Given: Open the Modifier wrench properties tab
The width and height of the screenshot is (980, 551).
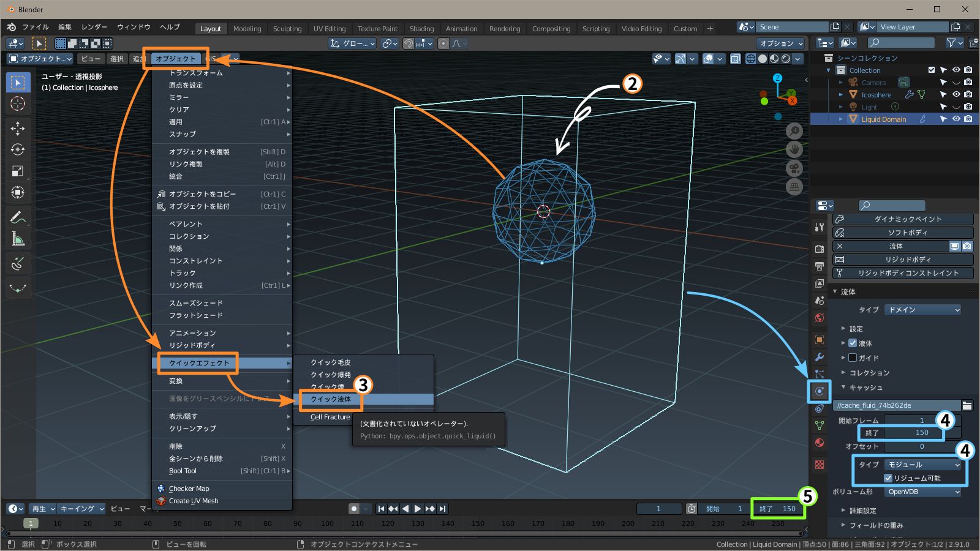Looking at the screenshot, I should click(x=820, y=357).
